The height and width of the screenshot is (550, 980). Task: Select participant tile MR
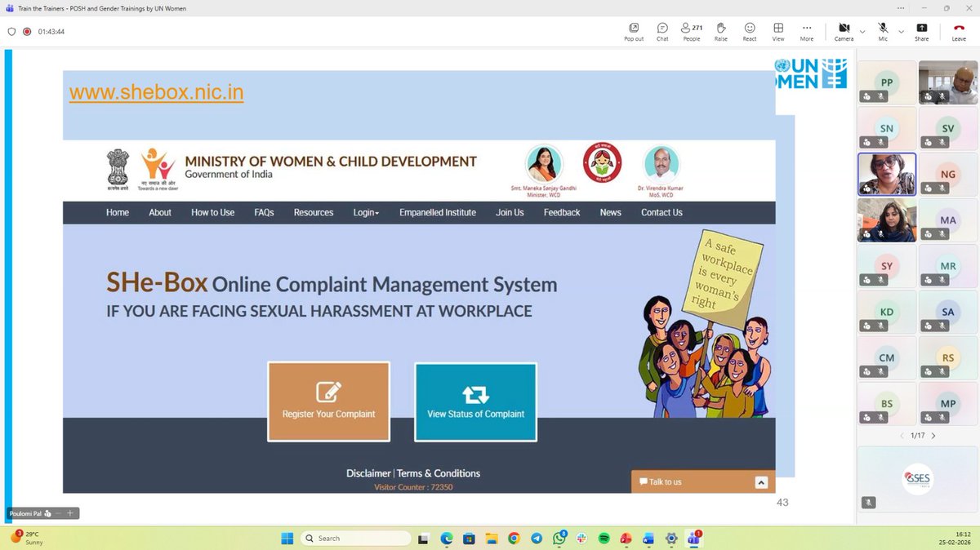948,266
